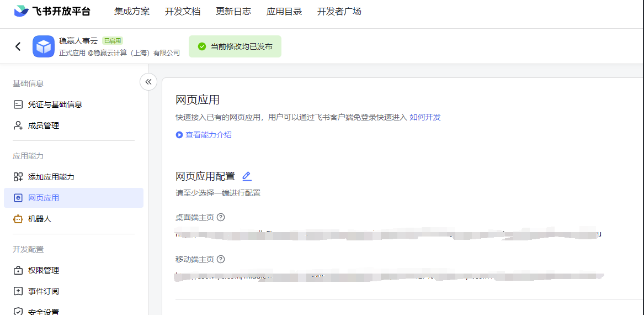Click the blurred desktop homepage URL
This screenshot has height=315, width=644.
[x=388, y=234]
